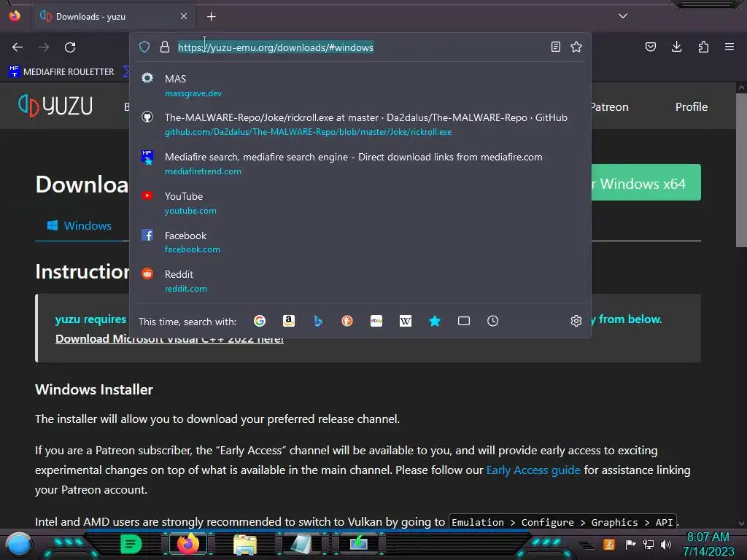Open the tracking protection shield icon
Screen dimensions: 747x560
(x=144, y=47)
